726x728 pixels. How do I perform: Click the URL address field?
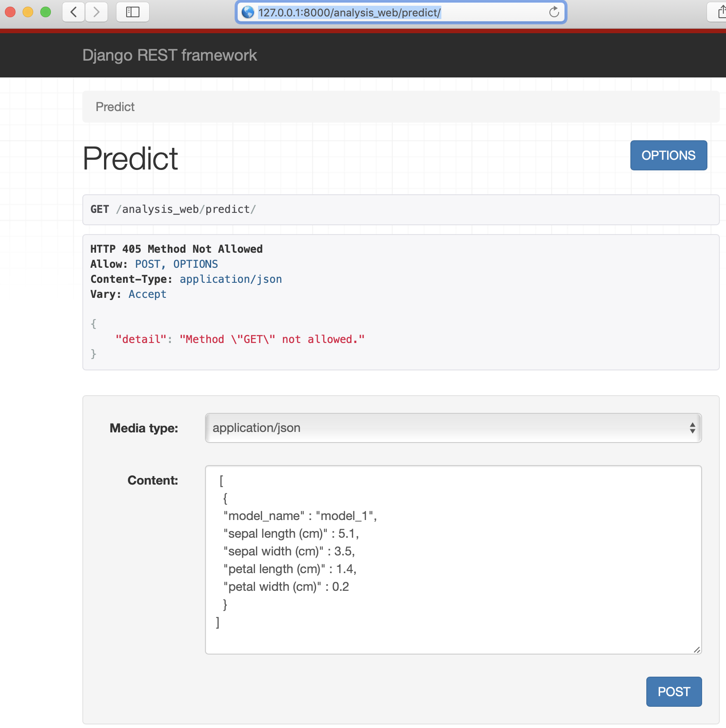pyautogui.click(x=401, y=12)
